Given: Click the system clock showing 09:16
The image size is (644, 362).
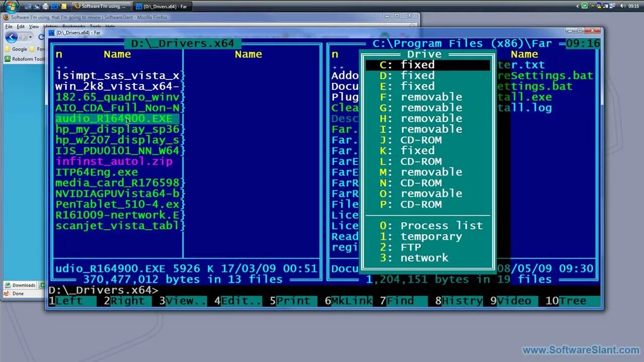Looking at the screenshot, I should point(633,6).
